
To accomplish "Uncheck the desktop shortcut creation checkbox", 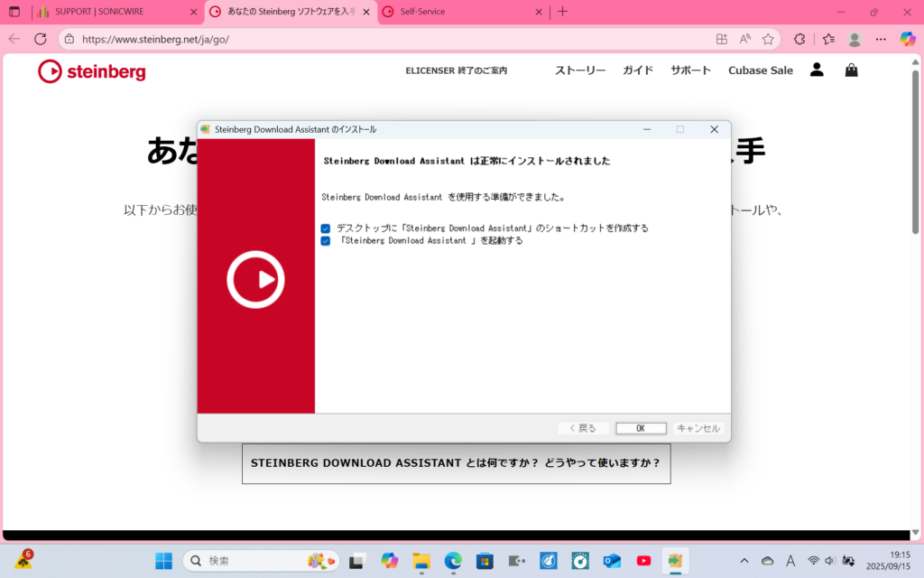I will coord(326,228).
